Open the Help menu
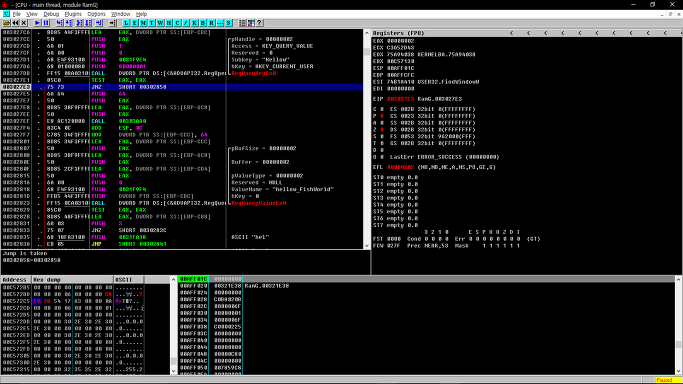This screenshot has width=683, height=384. point(142,14)
